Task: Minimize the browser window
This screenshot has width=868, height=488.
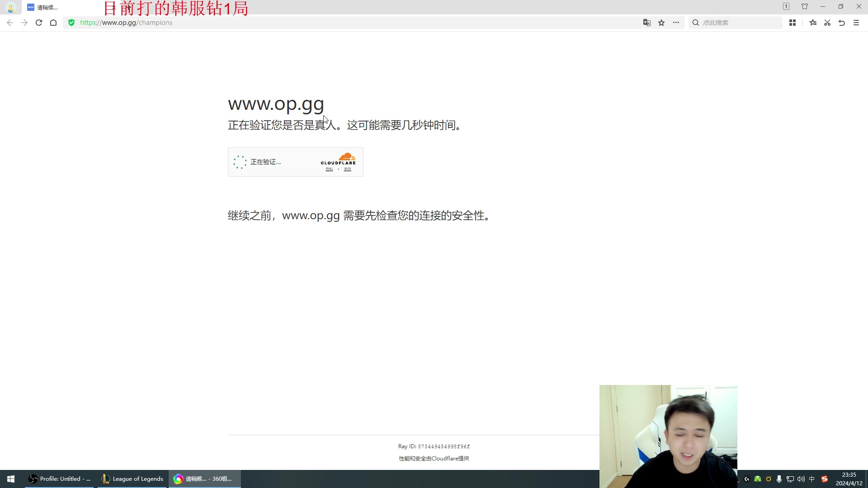Action: (x=823, y=6)
